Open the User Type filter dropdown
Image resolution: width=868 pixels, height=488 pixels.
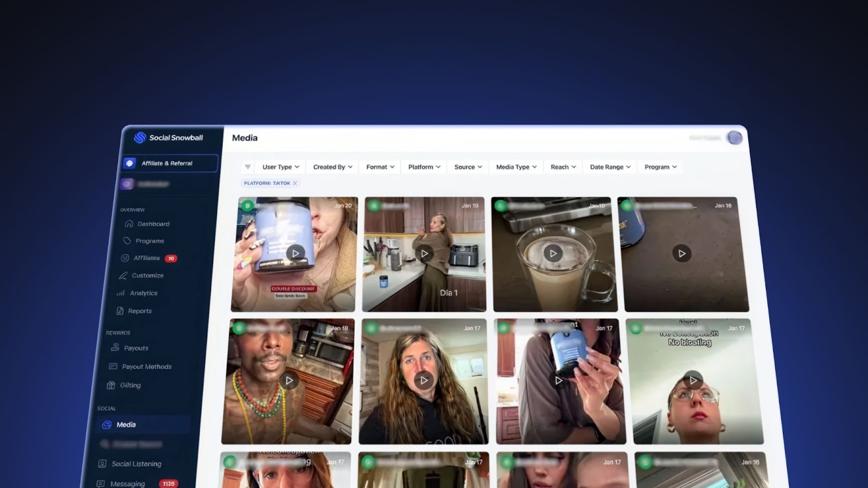point(279,166)
